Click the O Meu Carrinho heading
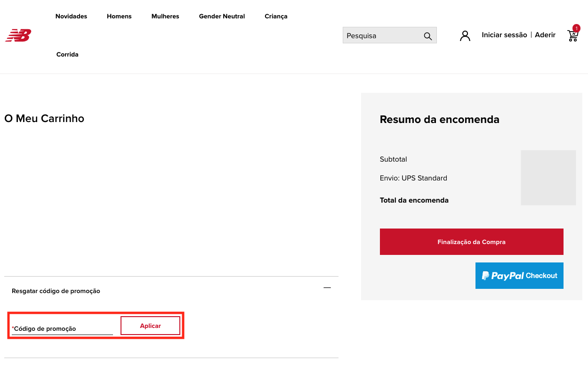Viewport: 588px width, 368px height. 44,118
